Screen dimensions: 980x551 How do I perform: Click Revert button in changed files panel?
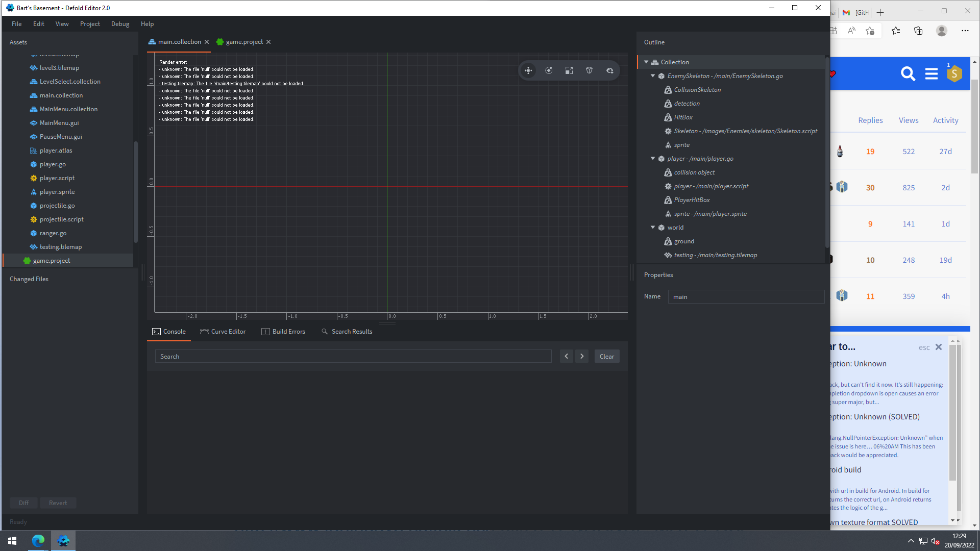[57, 503]
